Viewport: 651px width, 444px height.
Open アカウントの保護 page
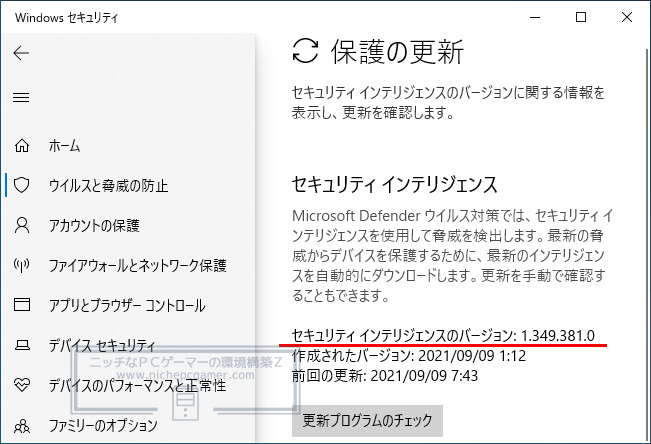pyautogui.click(x=94, y=226)
